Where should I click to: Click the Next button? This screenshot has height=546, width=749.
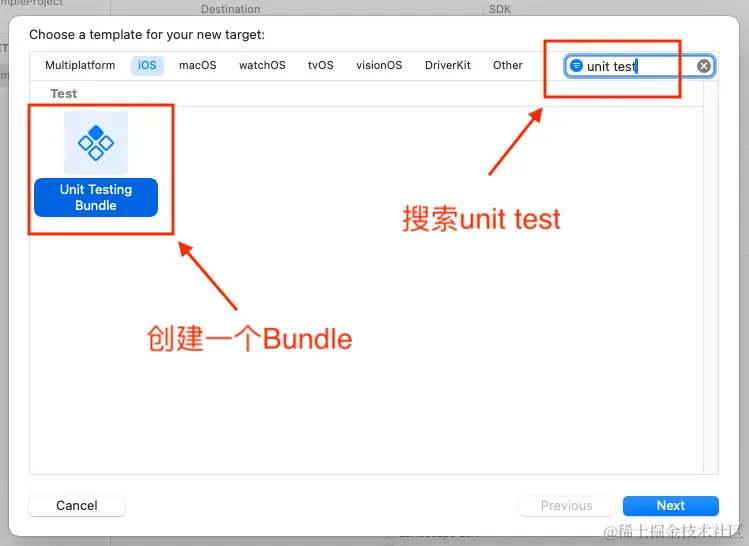coord(671,505)
